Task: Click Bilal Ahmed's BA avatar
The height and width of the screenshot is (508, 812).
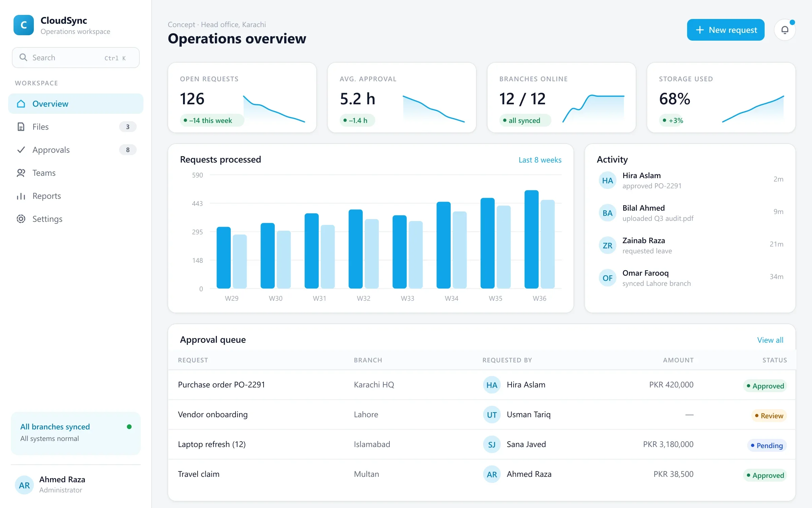Action: click(607, 213)
